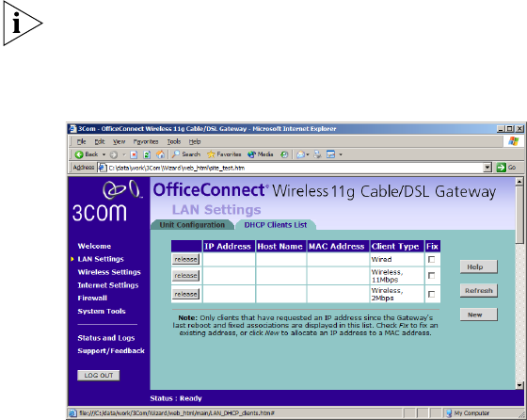Stop page loading with the Stop icon
The image size is (527, 420).
134,154
